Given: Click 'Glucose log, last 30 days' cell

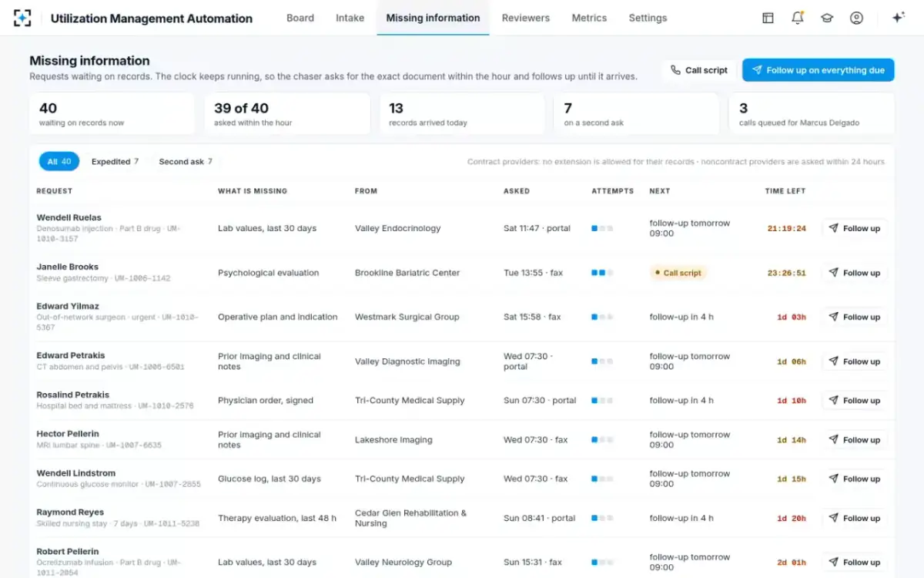Looking at the screenshot, I should (269, 479).
